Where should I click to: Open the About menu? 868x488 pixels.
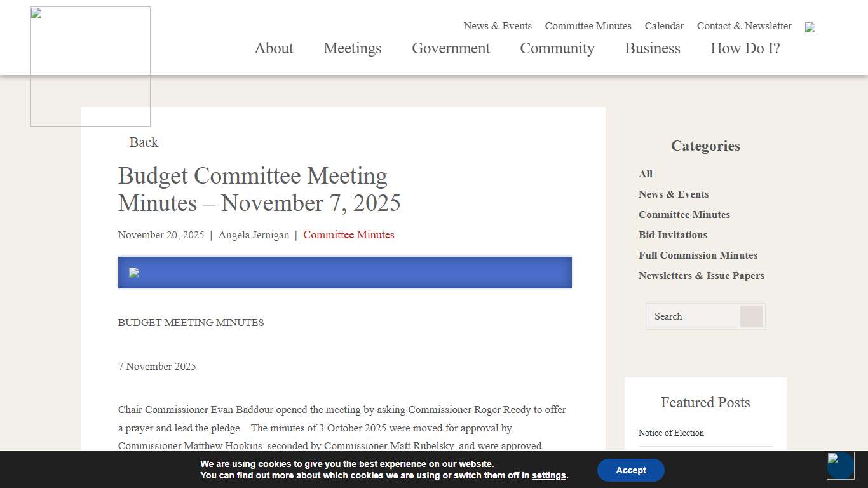(273, 48)
